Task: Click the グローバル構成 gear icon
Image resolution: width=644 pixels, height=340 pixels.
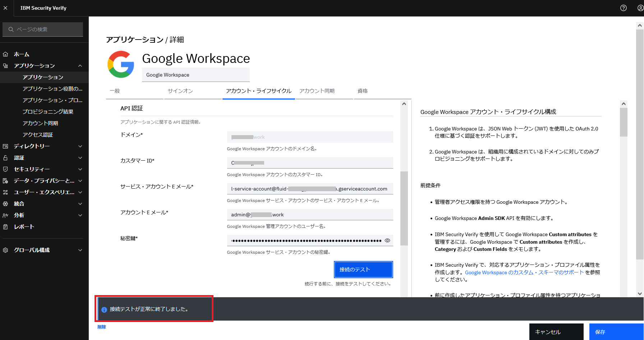Action: coord(5,250)
